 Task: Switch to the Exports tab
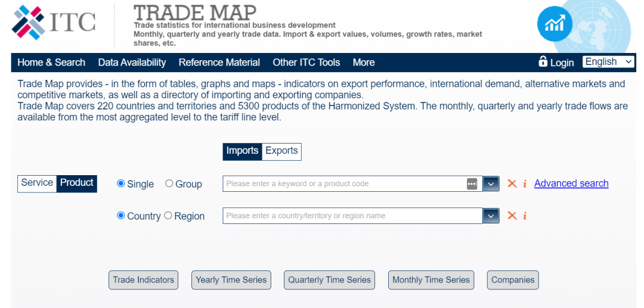pyautogui.click(x=281, y=151)
